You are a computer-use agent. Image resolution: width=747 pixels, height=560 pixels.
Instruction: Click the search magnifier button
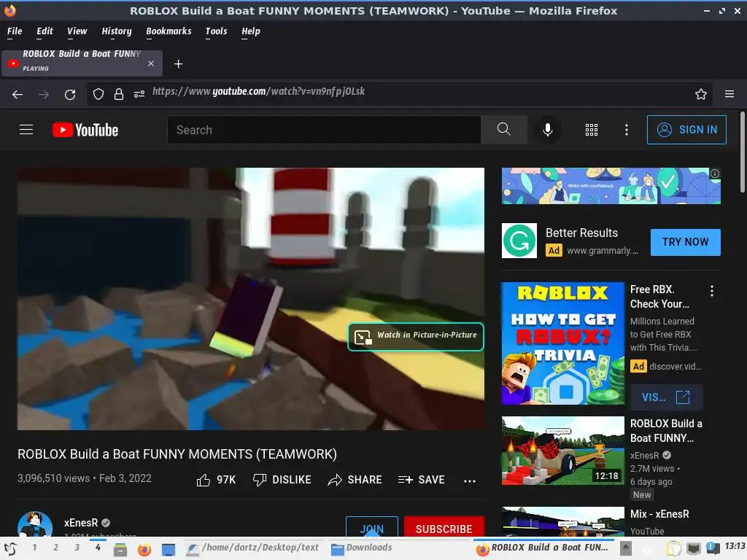pos(503,129)
